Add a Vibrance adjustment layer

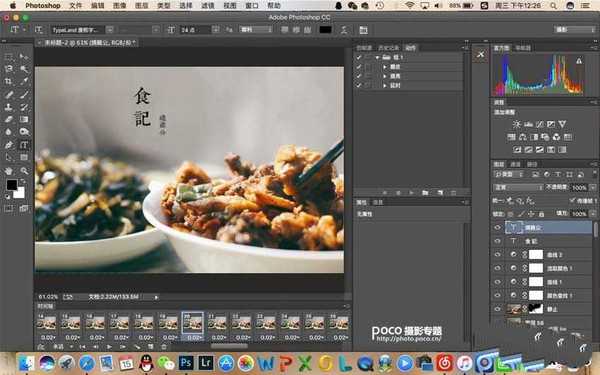[x=562, y=124]
